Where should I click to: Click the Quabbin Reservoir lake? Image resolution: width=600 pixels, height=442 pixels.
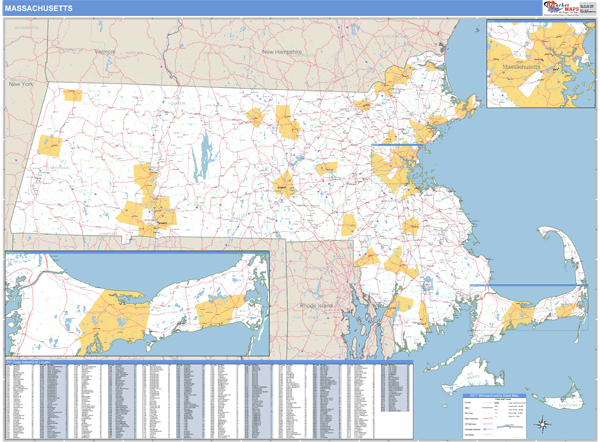point(206,152)
